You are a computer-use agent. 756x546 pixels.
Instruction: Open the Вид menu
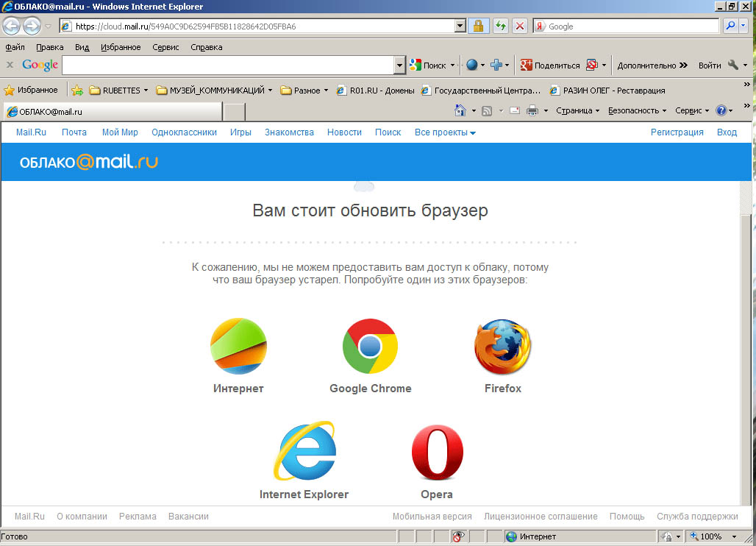tap(82, 47)
